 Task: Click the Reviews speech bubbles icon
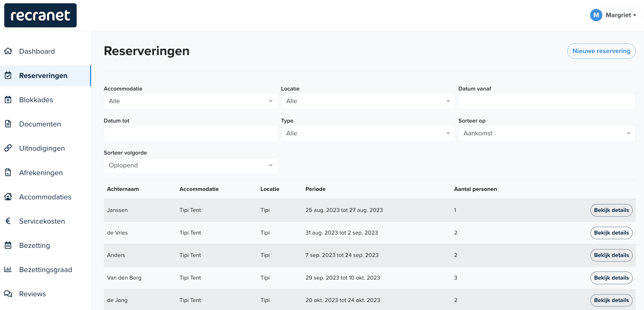point(8,294)
